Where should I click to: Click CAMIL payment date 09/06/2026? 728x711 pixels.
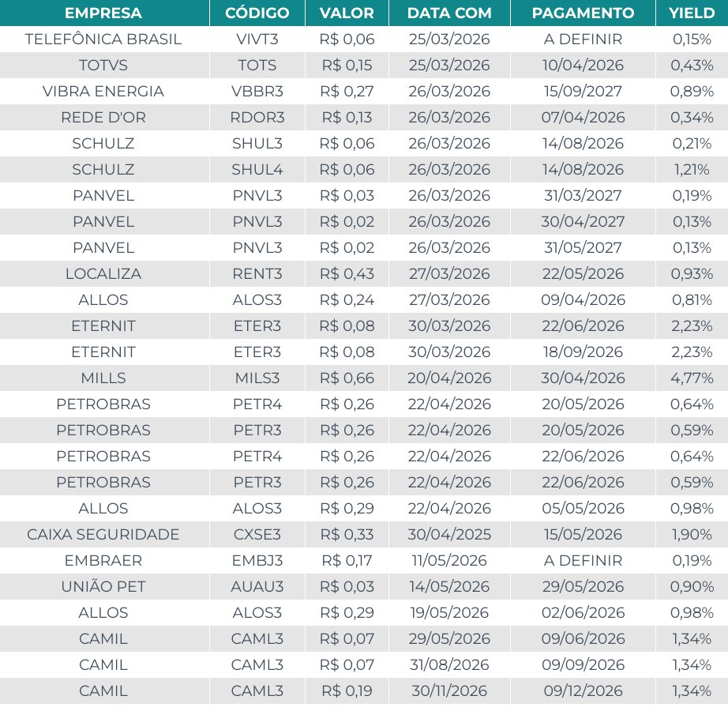[x=584, y=638]
